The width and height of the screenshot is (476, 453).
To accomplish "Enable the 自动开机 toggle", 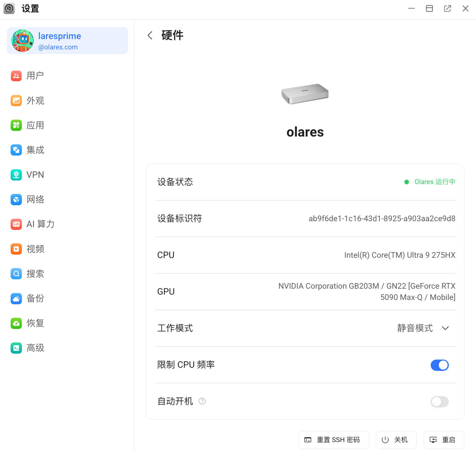I will coord(439,401).
